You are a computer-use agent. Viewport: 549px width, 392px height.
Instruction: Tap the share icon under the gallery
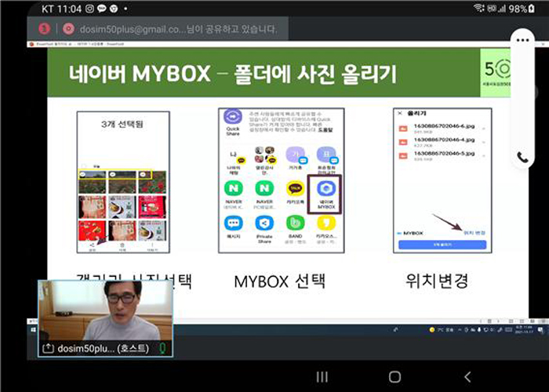click(93, 245)
